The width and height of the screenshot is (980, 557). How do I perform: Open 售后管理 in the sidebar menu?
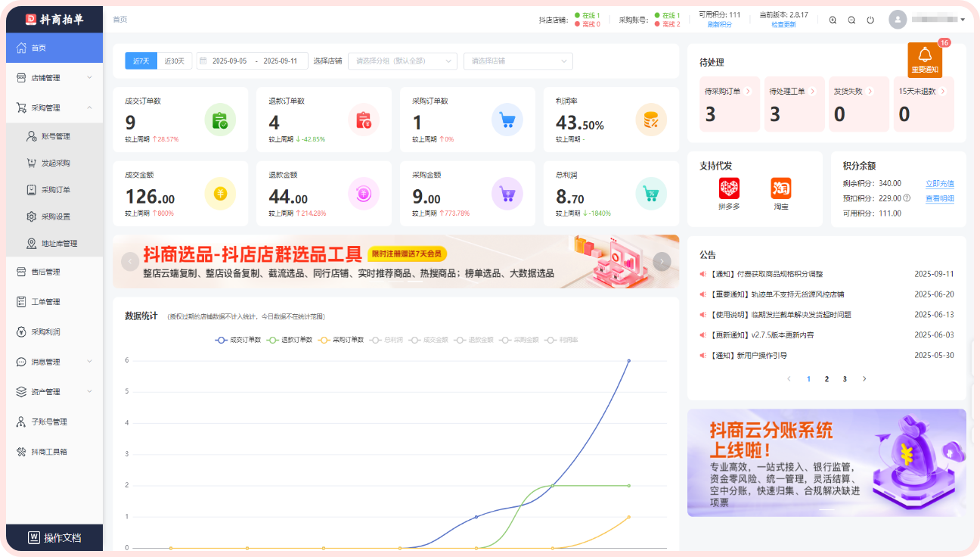point(45,272)
